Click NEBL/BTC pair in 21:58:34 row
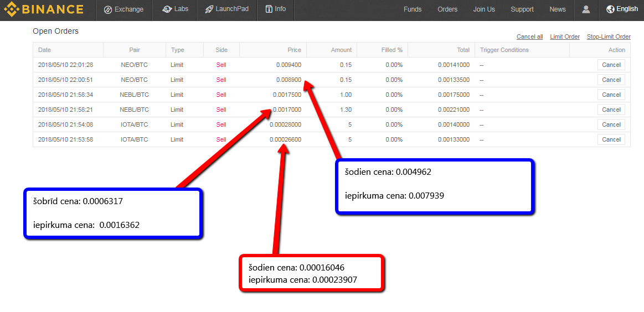Viewport: 644px width, 312px height. [x=135, y=95]
